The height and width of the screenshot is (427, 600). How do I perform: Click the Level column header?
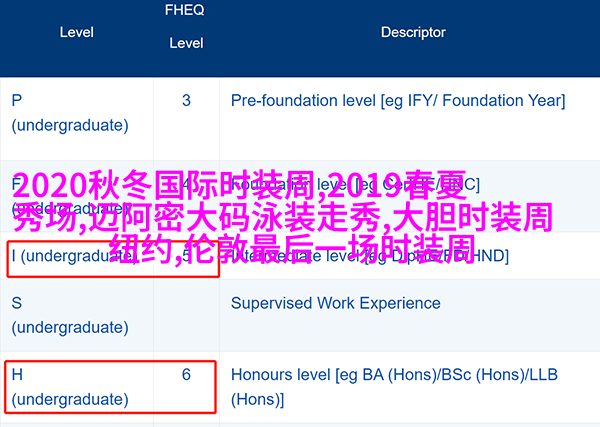pos(77,33)
